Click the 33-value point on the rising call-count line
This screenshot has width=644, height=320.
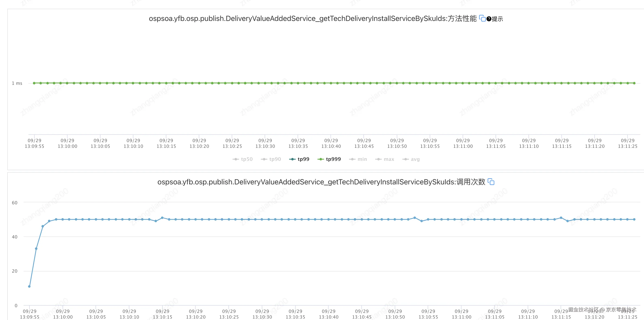[36, 249]
